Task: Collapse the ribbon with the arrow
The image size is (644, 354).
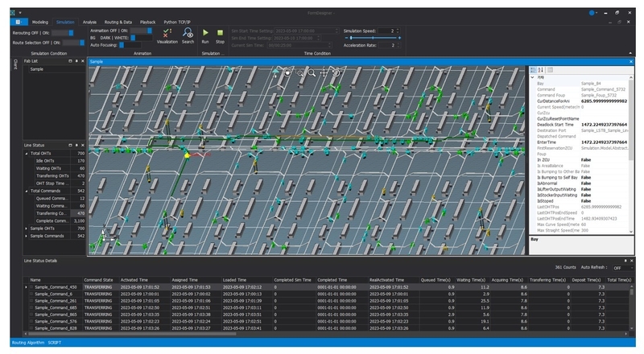Action: click(x=630, y=53)
